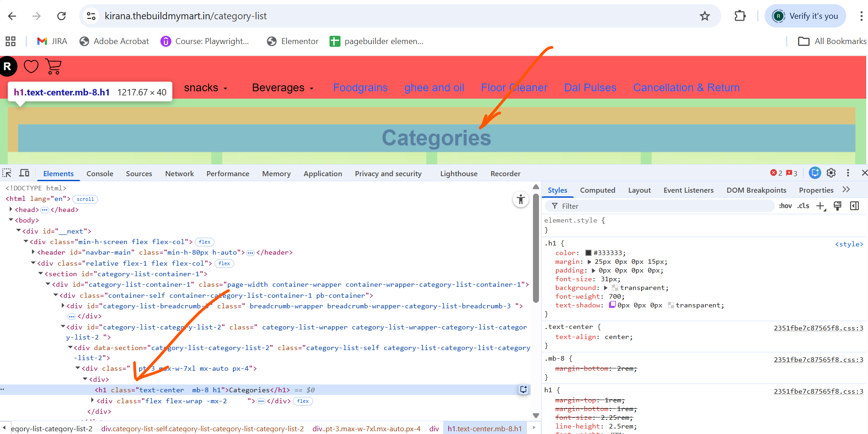The width and height of the screenshot is (868, 434).
Task: Open the Properties pane tab
Action: 816,190
